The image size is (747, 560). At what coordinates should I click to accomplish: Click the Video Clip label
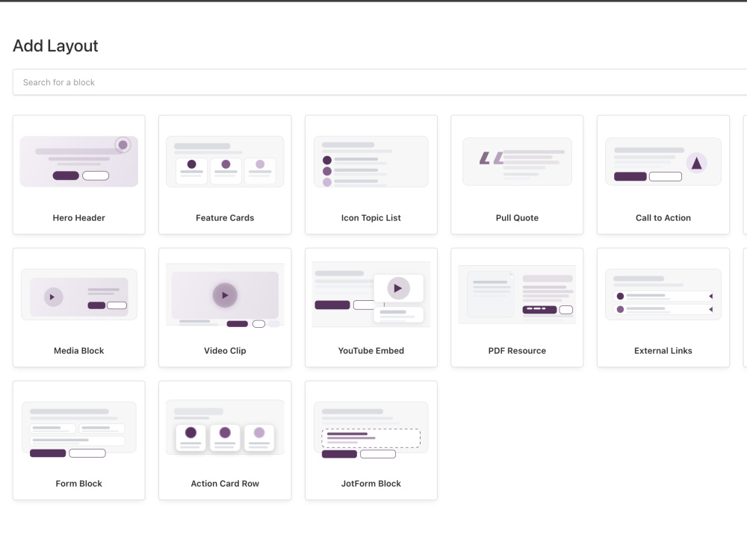coord(225,350)
